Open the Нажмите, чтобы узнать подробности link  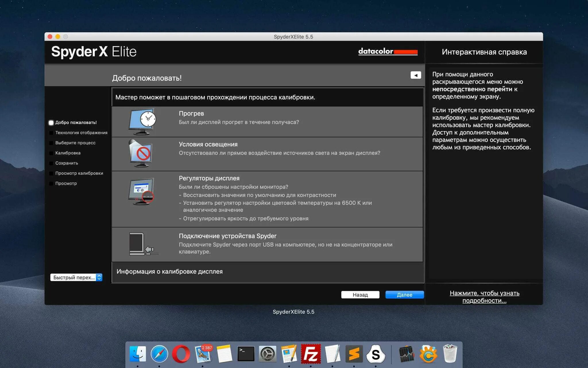pyautogui.click(x=484, y=297)
